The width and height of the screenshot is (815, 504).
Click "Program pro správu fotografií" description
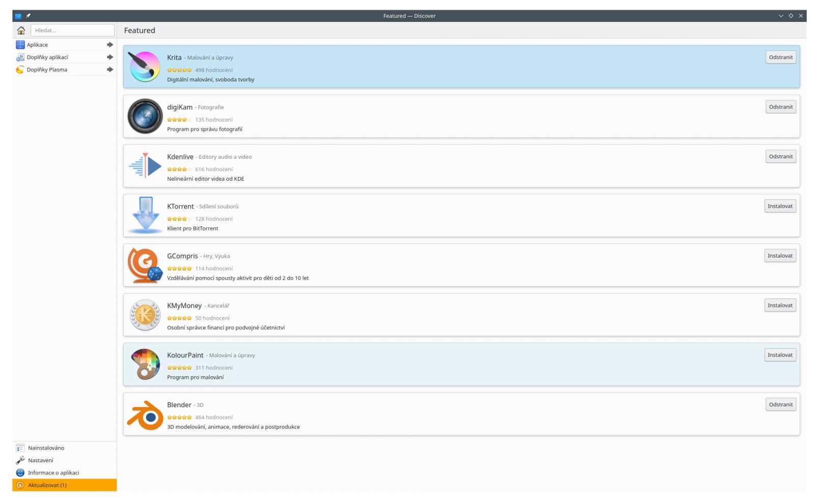205,129
